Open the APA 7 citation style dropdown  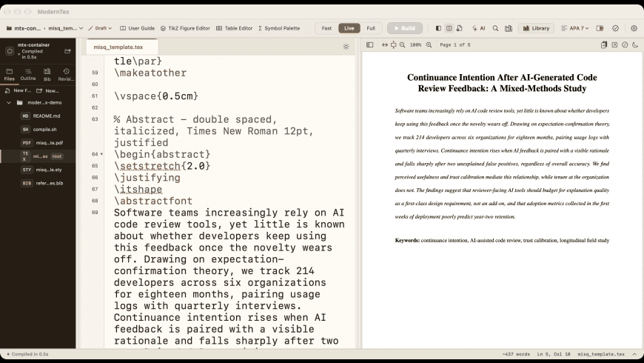(x=575, y=28)
